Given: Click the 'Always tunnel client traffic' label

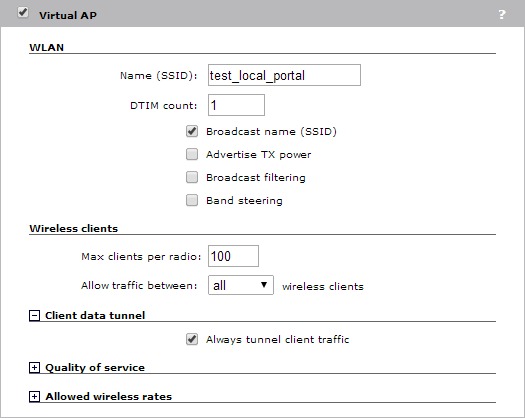Looking at the screenshot, I should [x=278, y=339].
